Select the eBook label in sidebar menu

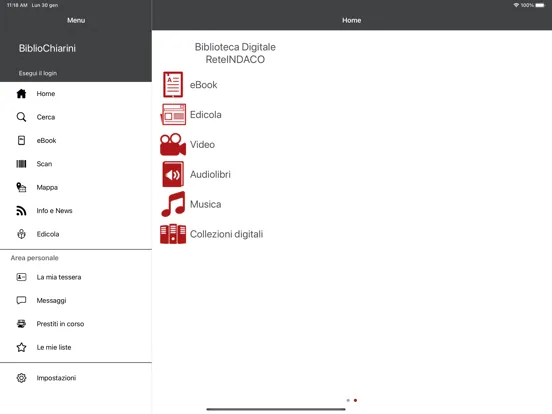[46, 140]
